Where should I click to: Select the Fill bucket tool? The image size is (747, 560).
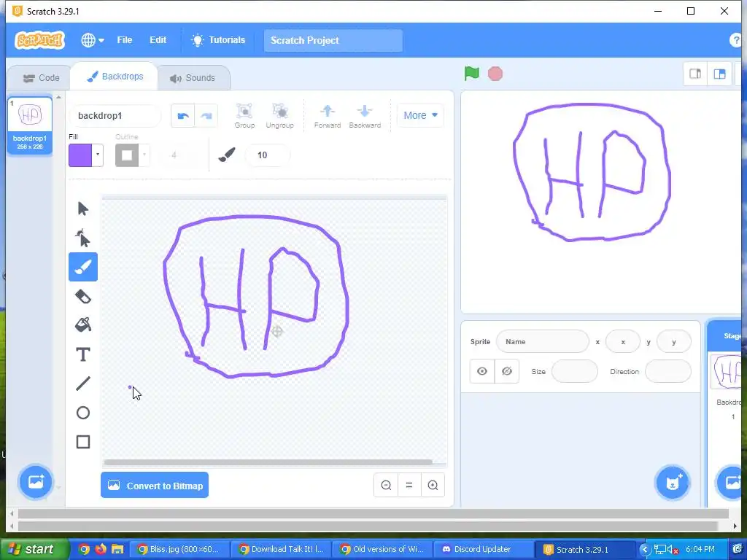click(83, 325)
